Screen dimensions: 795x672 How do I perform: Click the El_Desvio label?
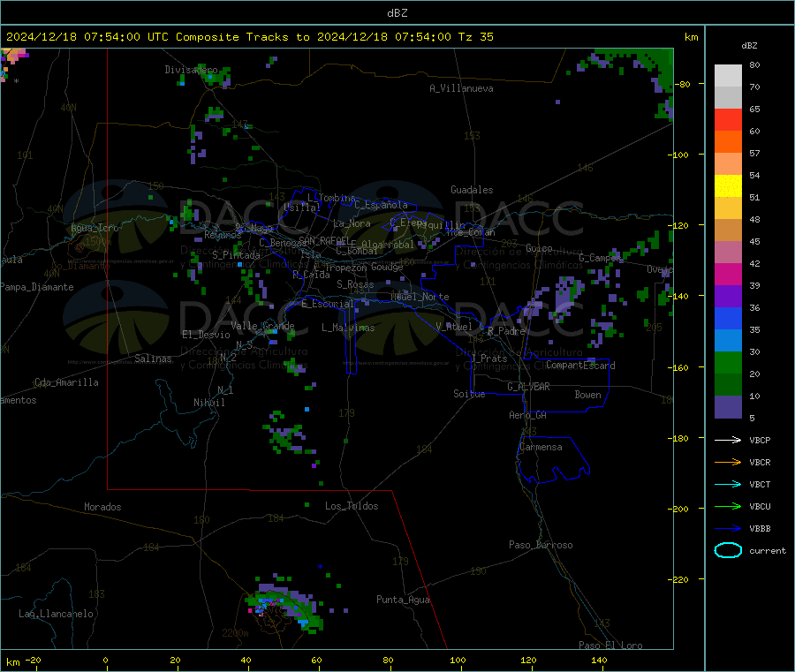pos(206,335)
